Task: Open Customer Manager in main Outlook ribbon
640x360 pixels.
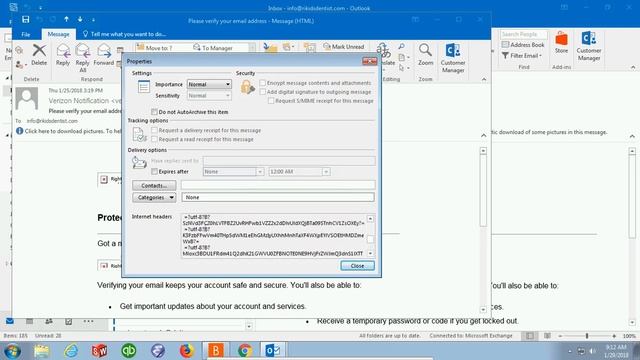Action: [x=589, y=46]
